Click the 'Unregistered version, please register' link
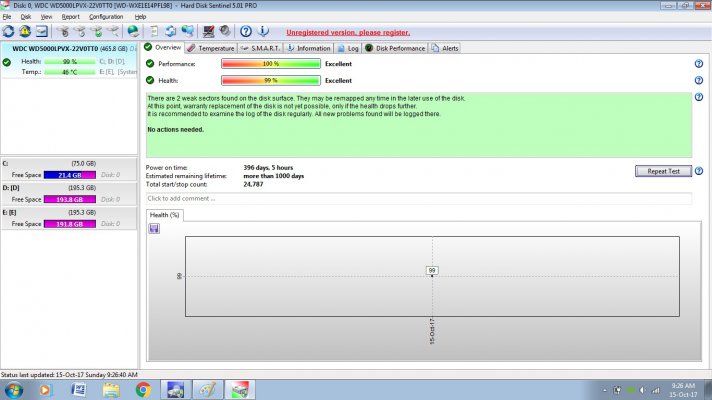The image size is (712, 400). 348,33
